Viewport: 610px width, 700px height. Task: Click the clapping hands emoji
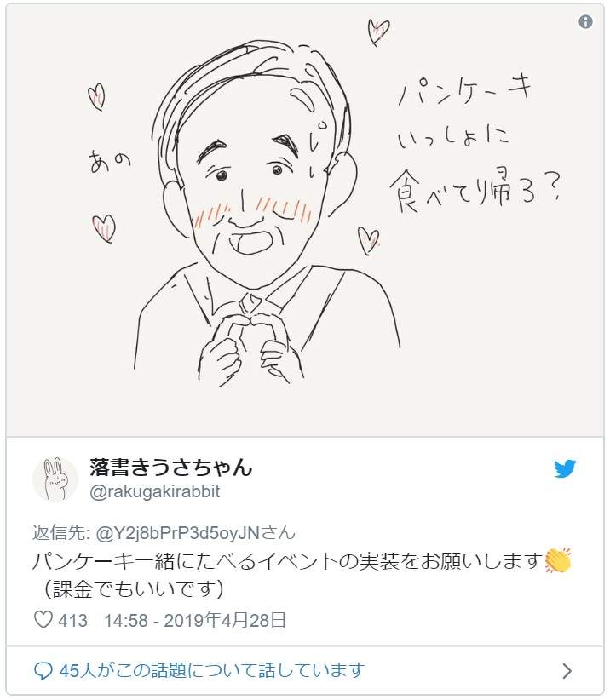click(558, 562)
